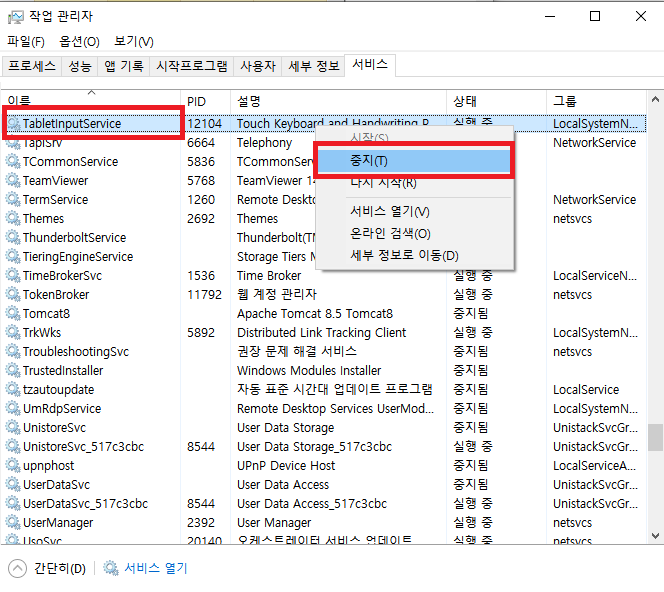Click 'UPnP Device Host' description
This screenshot has width=664, height=592.
click(286, 466)
